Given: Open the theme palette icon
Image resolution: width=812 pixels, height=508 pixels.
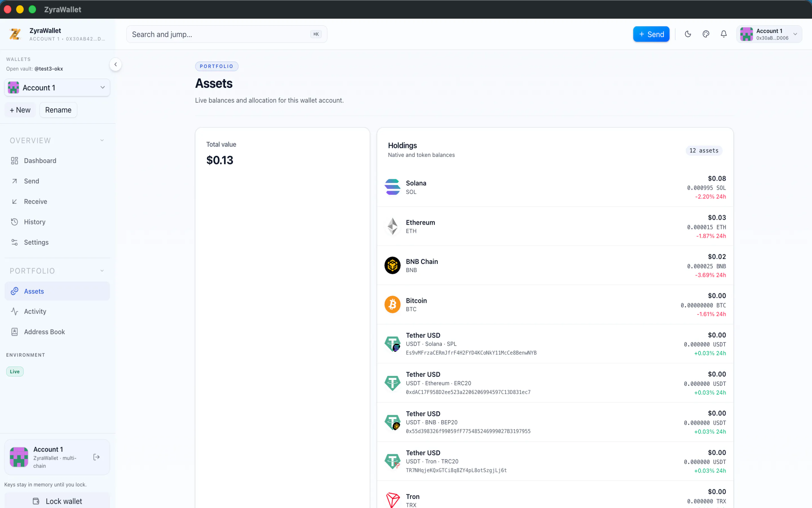Looking at the screenshot, I should pyautogui.click(x=706, y=34).
